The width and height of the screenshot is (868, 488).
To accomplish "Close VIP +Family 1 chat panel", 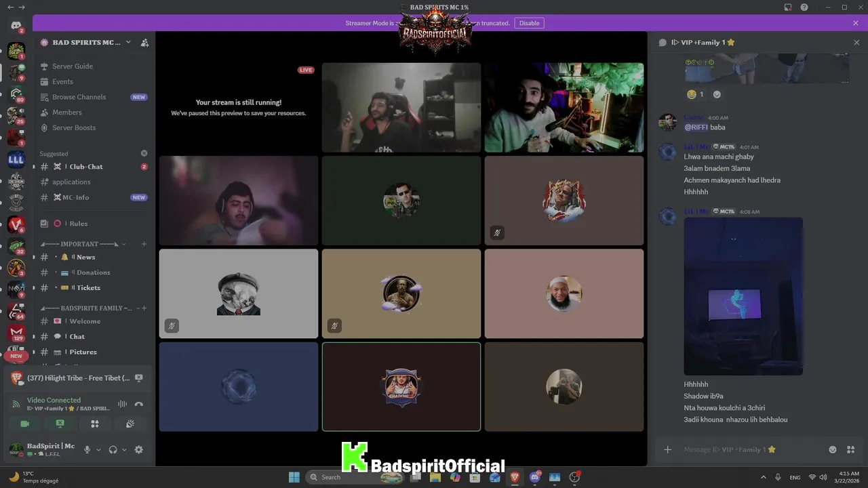I will pyautogui.click(x=856, y=42).
